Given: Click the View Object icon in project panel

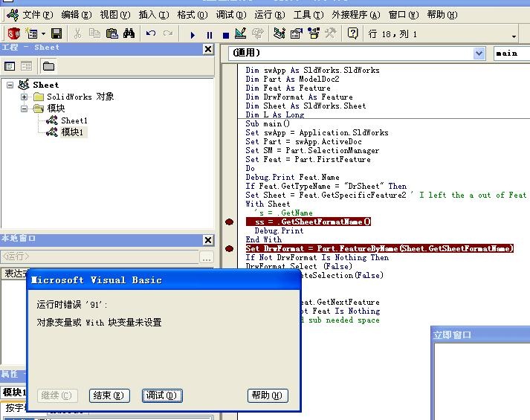Looking at the screenshot, I should [x=26, y=66].
